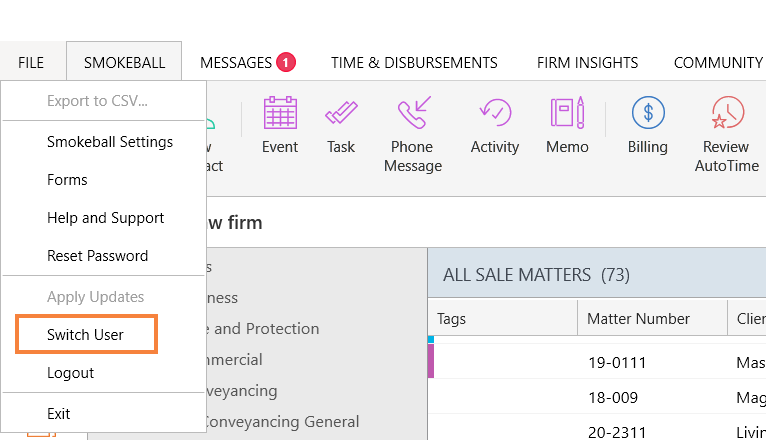
Task: Add an Activity entry
Action: [x=495, y=126]
